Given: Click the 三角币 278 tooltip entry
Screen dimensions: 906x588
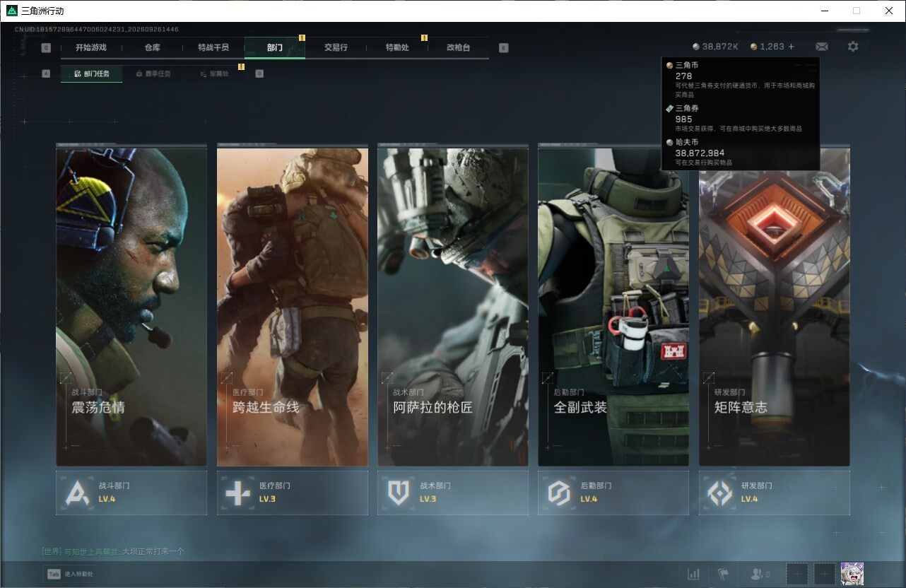Looking at the screenshot, I should pyautogui.click(x=740, y=80).
